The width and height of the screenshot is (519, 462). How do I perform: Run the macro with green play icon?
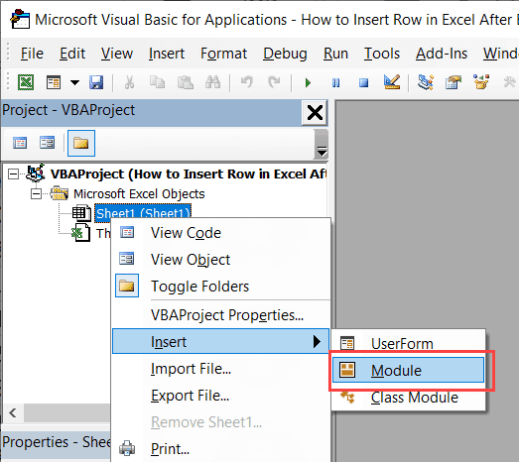[308, 82]
